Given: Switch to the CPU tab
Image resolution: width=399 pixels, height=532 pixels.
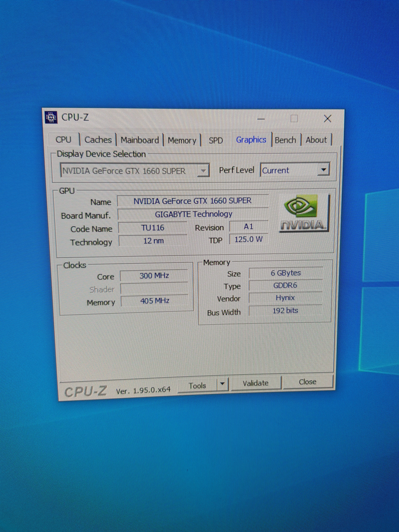Looking at the screenshot, I should click(x=63, y=140).
